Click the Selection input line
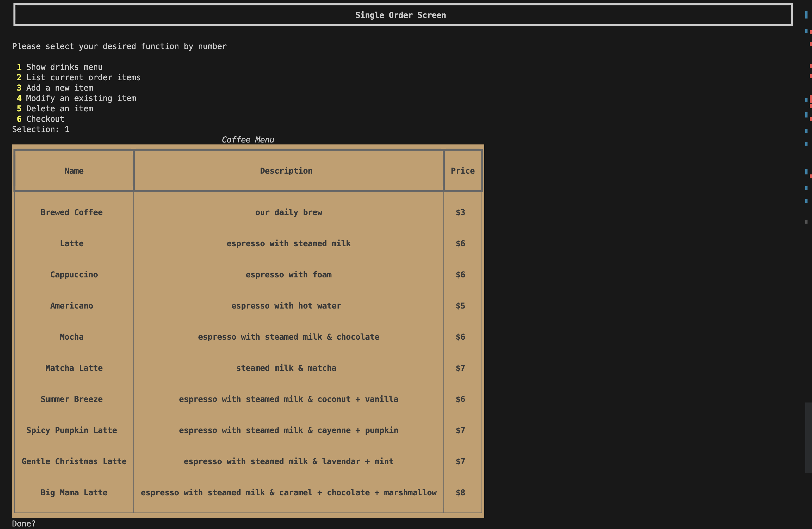Viewport: 812px width, 529px height. click(41, 129)
